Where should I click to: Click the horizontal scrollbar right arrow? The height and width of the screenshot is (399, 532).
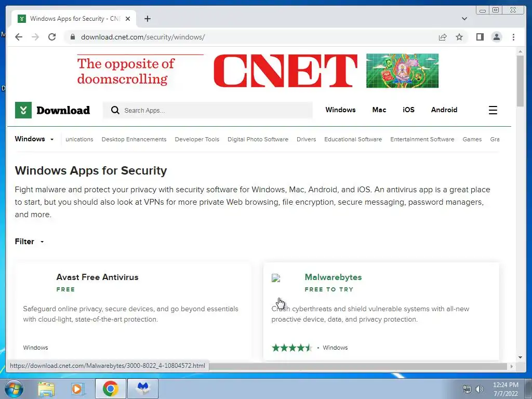pyautogui.click(x=512, y=366)
